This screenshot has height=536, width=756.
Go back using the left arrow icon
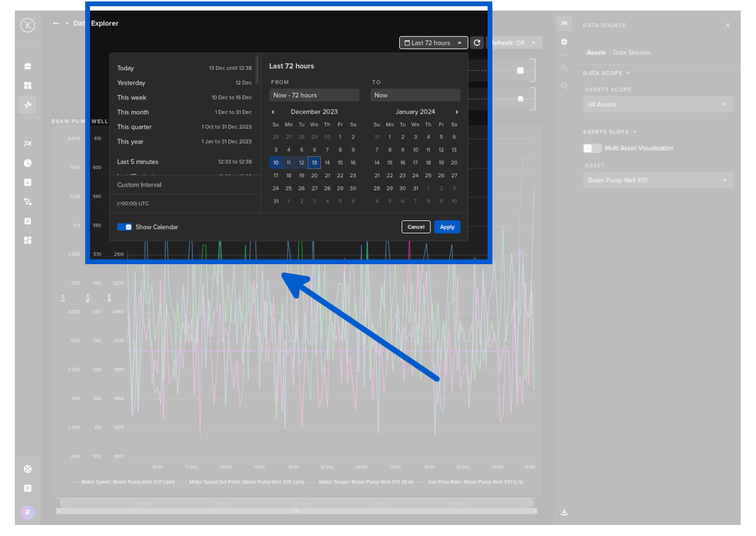tap(56, 23)
